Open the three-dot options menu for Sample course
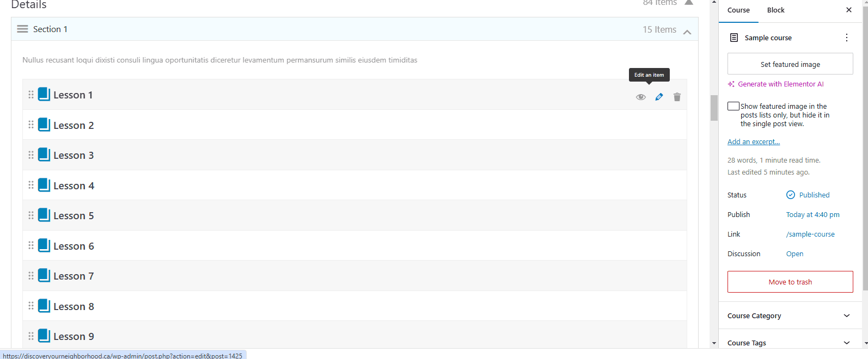 846,38
